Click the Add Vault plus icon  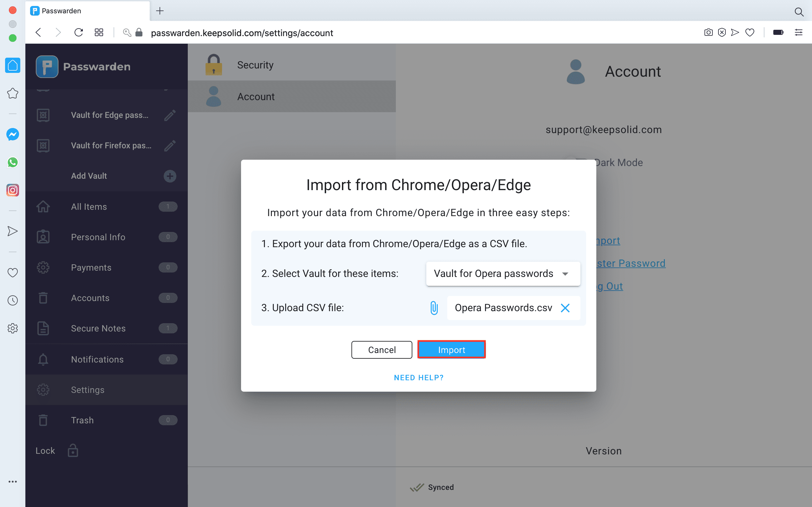click(170, 176)
